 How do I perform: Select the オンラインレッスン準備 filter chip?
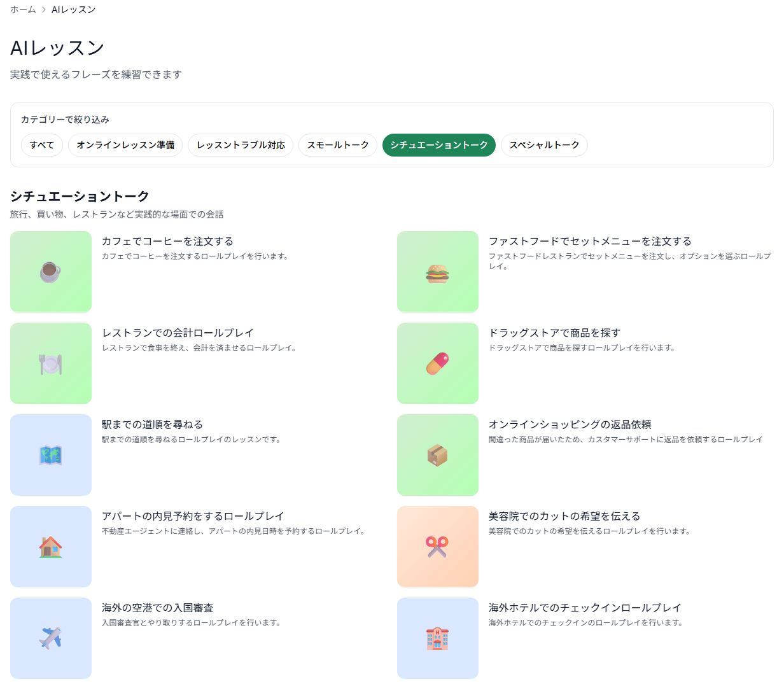(x=125, y=145)
